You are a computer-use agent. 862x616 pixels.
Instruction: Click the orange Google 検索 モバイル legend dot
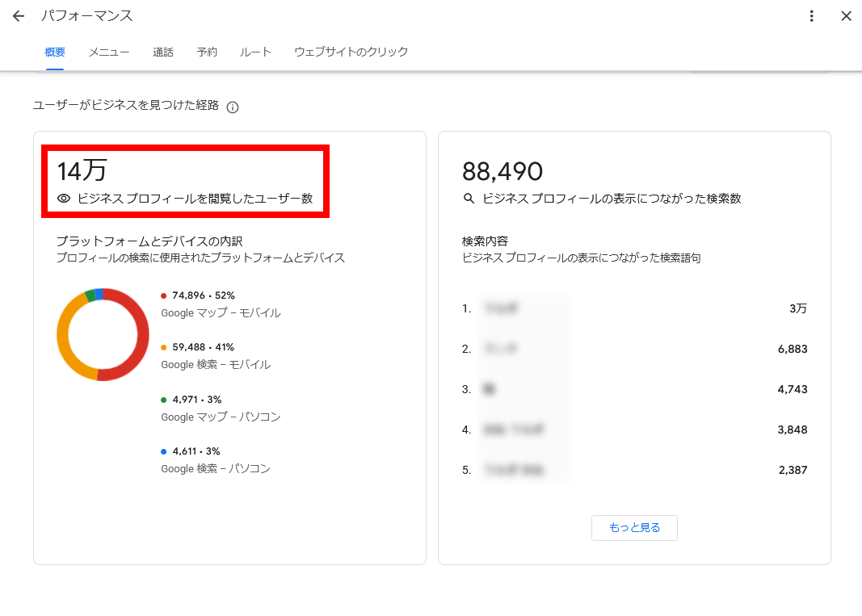[164, 348]
